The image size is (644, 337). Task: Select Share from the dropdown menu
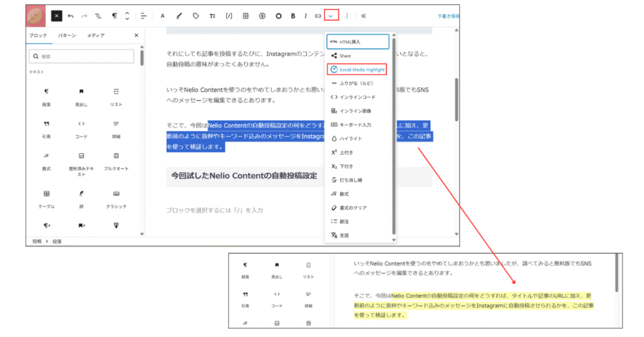(358, 56)
